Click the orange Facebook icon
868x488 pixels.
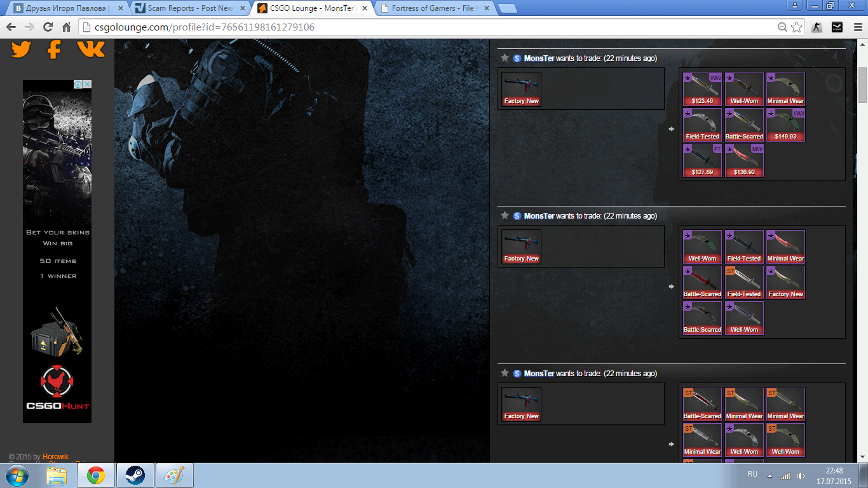click(x=55, y=50)
